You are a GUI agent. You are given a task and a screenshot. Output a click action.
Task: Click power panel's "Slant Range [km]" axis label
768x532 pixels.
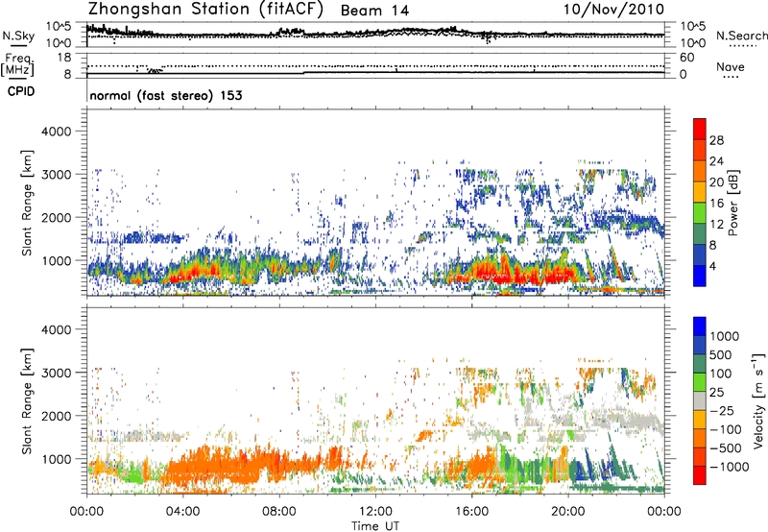coord(27,203)
